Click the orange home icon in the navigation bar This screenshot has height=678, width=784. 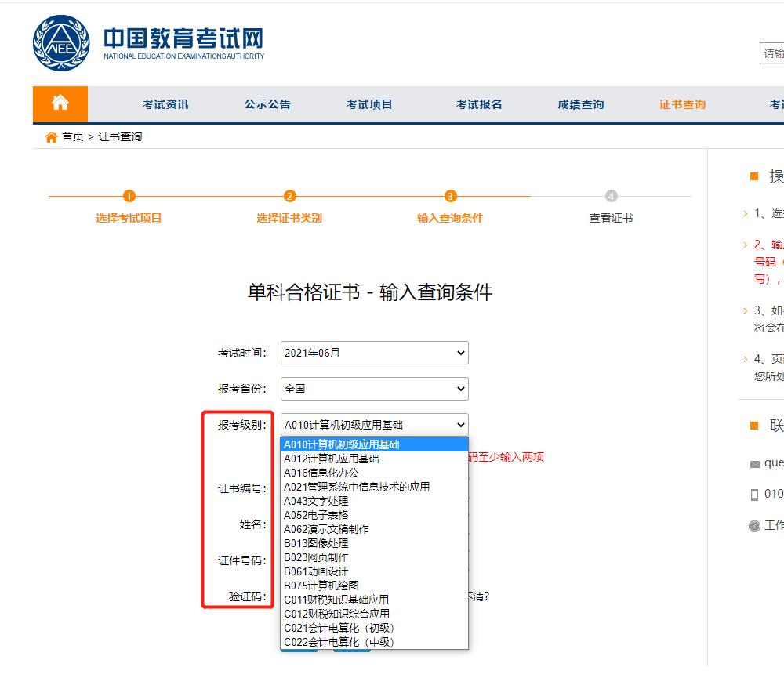tap(60, 103)
